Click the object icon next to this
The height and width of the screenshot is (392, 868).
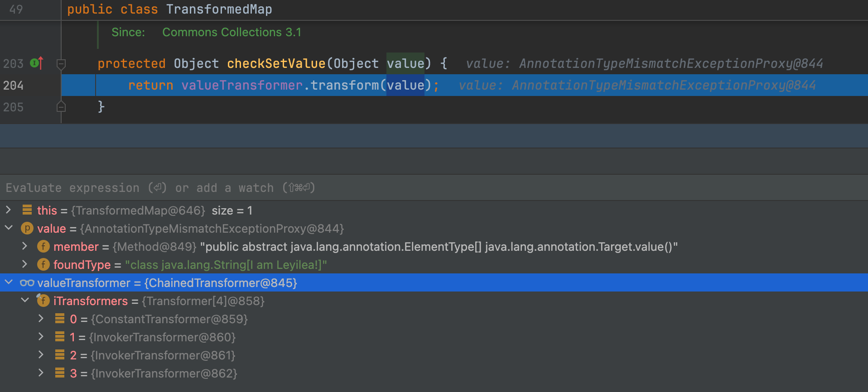[x=27, y=210]
